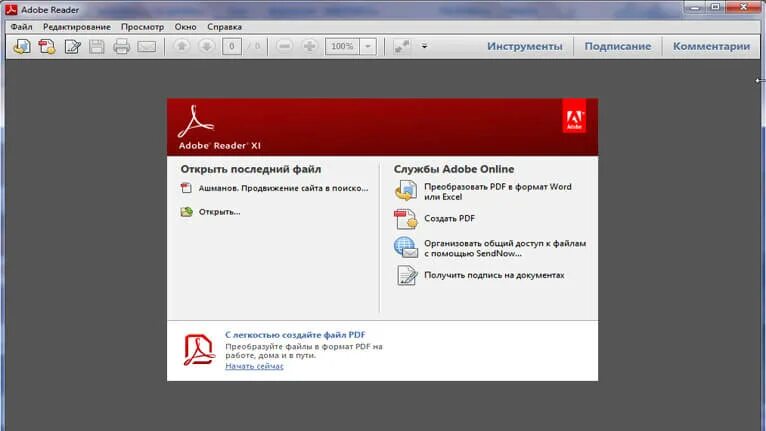This screenshot has width=766, height=431.
Task: Click the Previous page up arrow
Action: point(182,46)
